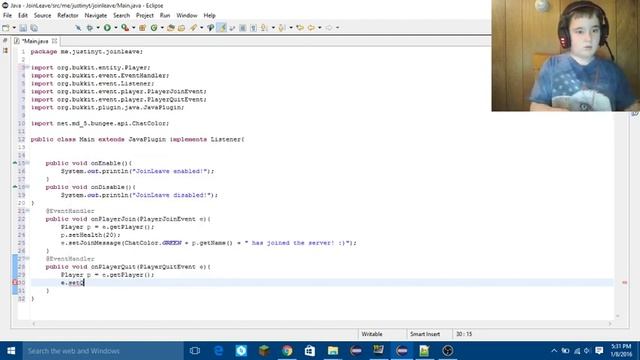Open the External Tools dropdown arrow
This screenshot has width=640, height=360.
[x=133, y=28]
